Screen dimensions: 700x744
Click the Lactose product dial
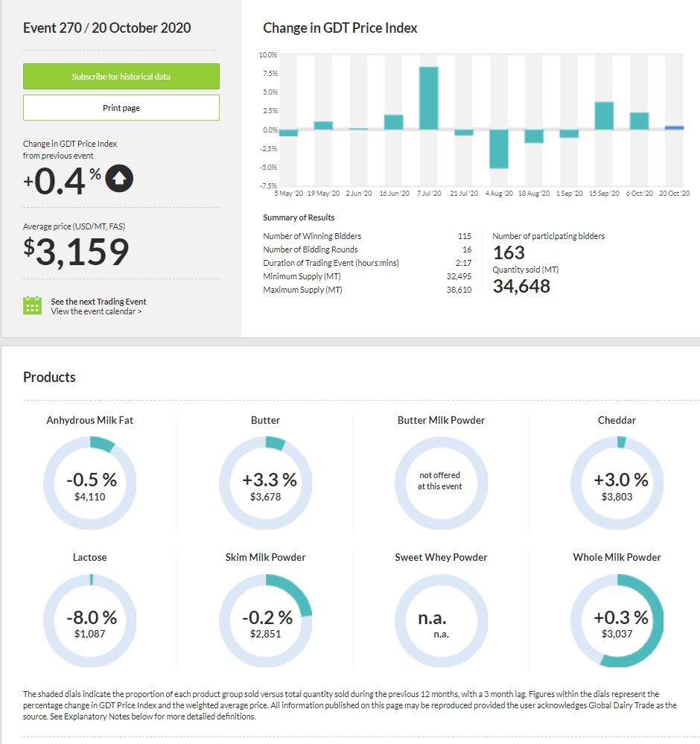90,620
